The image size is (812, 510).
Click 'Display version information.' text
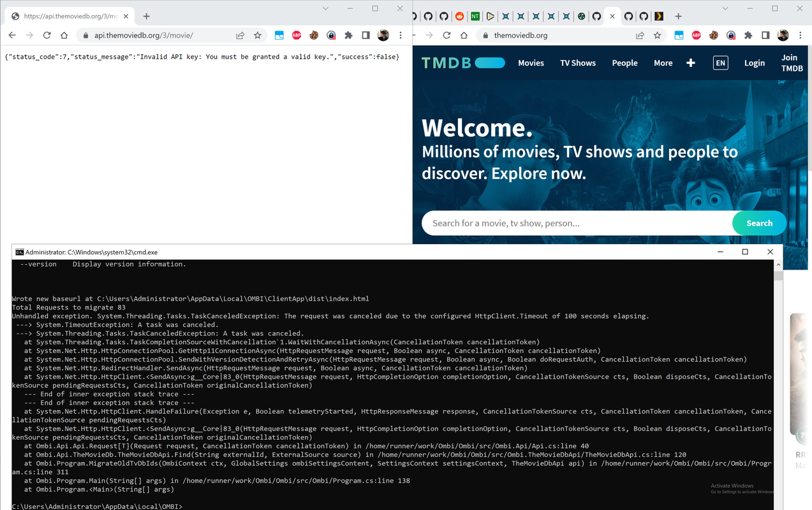point(129,264)
